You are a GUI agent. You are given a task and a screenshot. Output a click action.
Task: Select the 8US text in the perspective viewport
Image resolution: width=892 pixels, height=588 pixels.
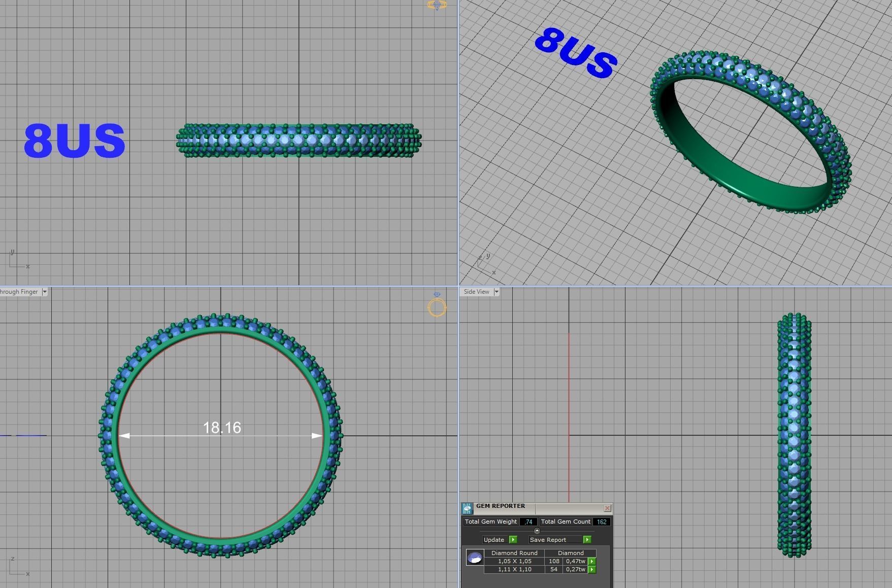click(576, 53)
